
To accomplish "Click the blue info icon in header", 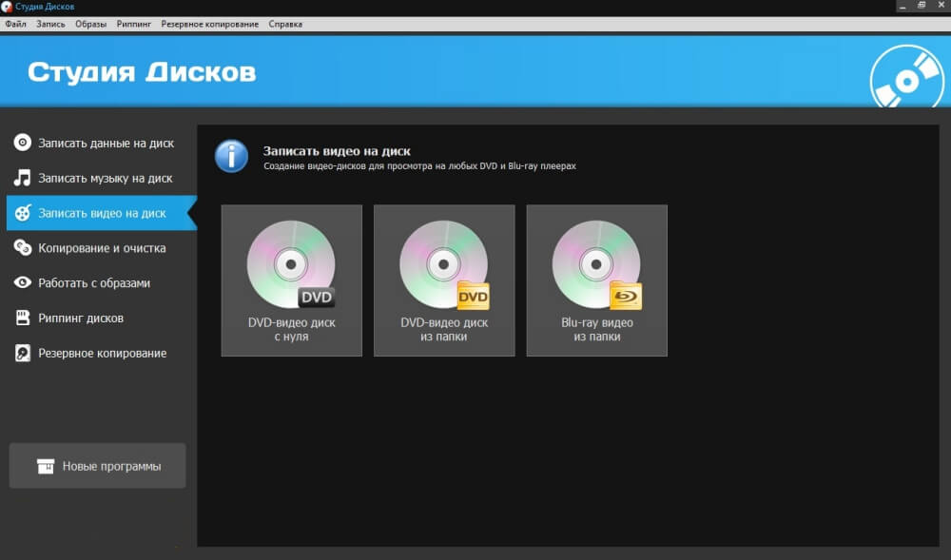I will click(231, 156).
